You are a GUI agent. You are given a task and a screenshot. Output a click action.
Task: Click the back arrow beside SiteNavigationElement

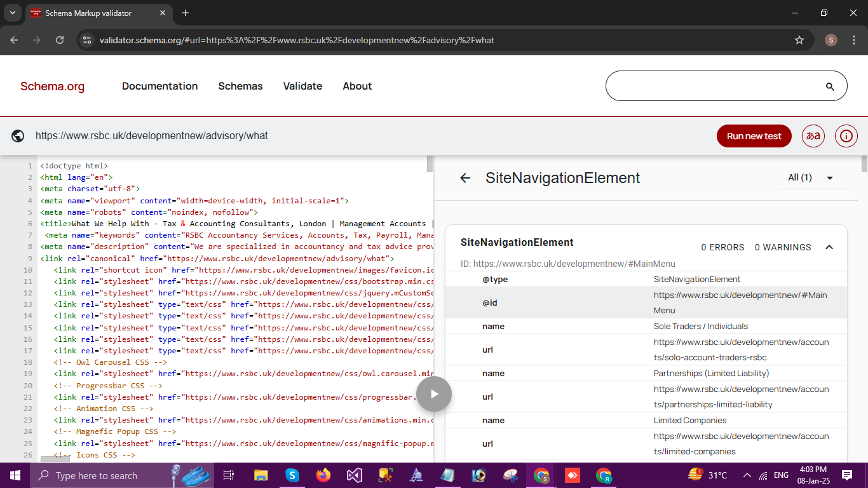(x=465, y=178)
